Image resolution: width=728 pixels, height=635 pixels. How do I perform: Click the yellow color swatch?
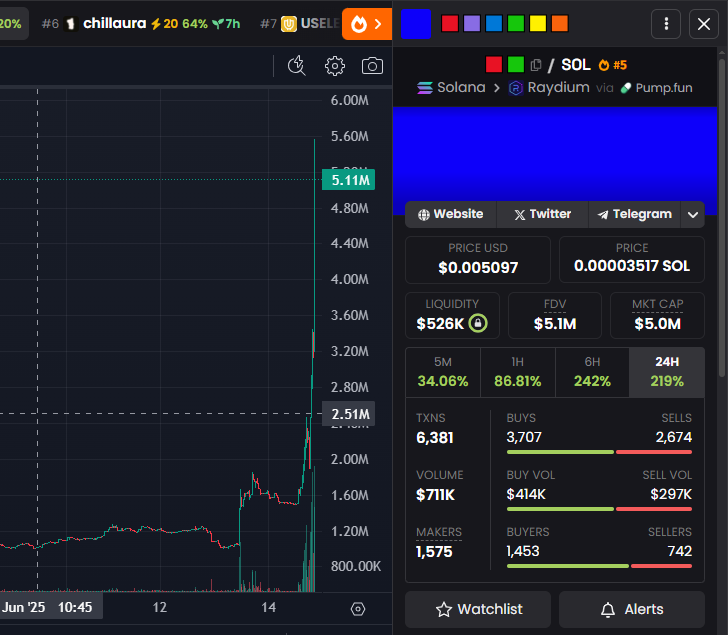point(538,24)
